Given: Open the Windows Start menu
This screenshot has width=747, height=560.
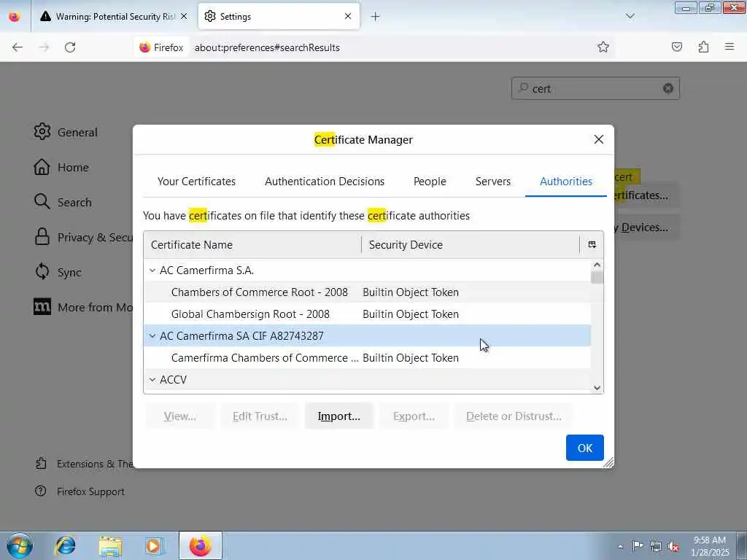Looking at the screenshot, I should [20, 545].
